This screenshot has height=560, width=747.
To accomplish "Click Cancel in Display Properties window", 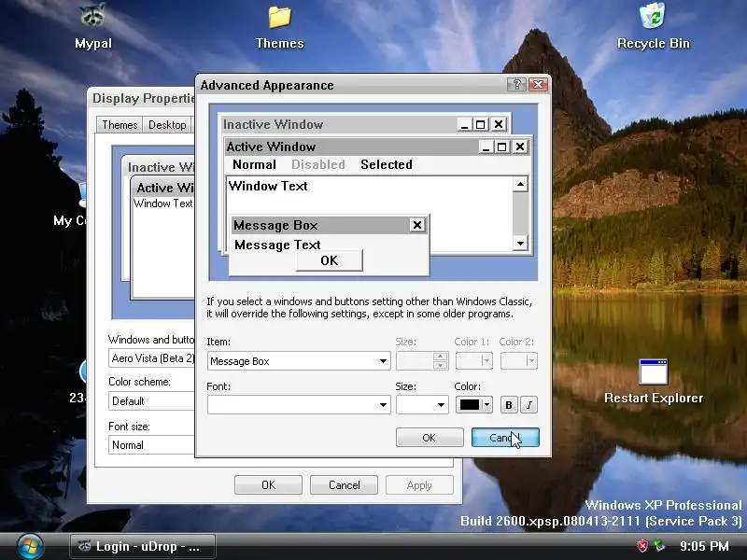I will [x=344, y=484].
